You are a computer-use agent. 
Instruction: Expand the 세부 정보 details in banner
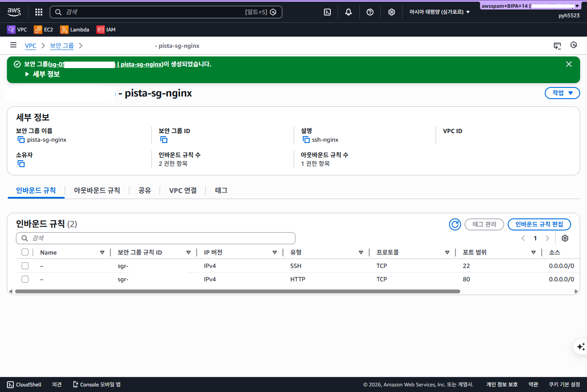click(x=43, y=74)
